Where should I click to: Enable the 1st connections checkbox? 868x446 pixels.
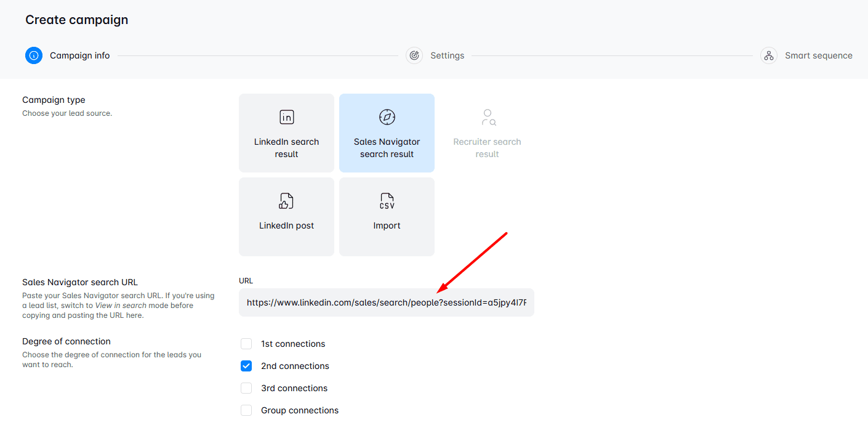coord(246,344)
